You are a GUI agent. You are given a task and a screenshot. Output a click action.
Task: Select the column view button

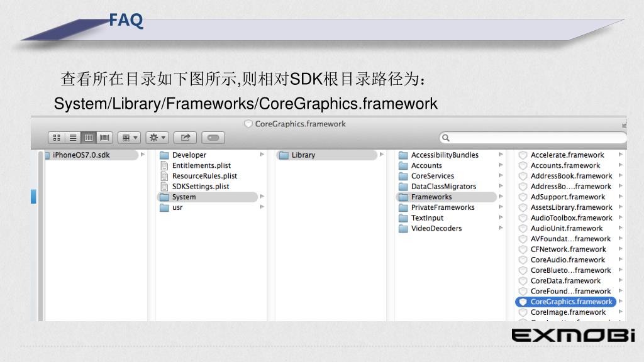click(x=89, y=138)
